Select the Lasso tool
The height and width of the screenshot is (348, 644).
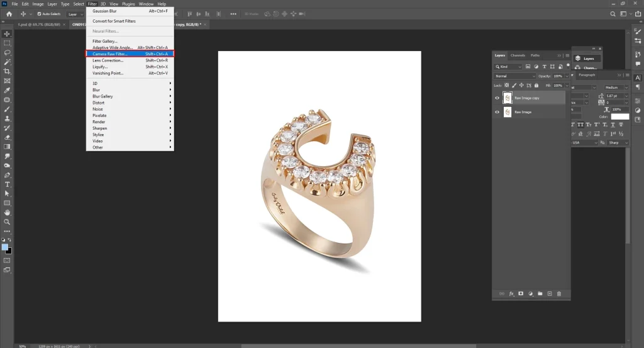[8, 53]
